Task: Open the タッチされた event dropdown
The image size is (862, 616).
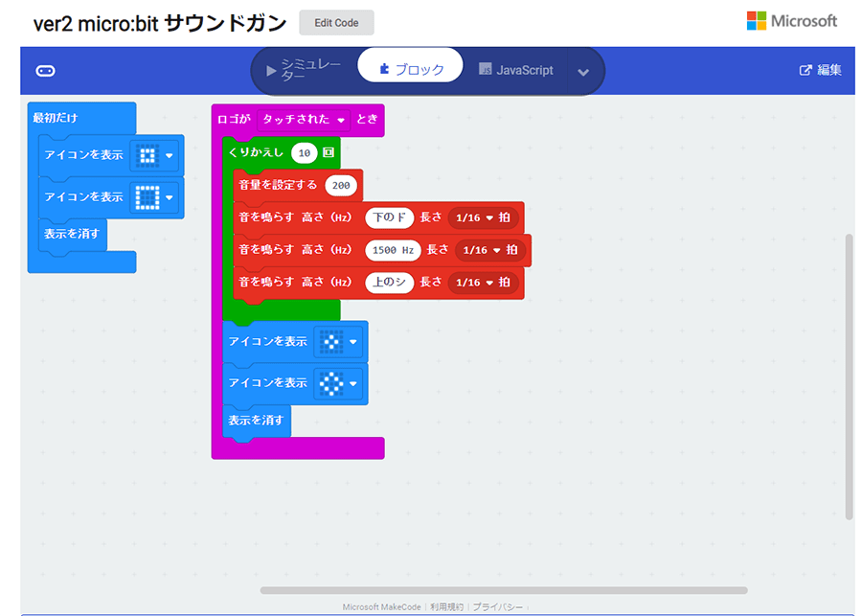Action: click(304, 120)
